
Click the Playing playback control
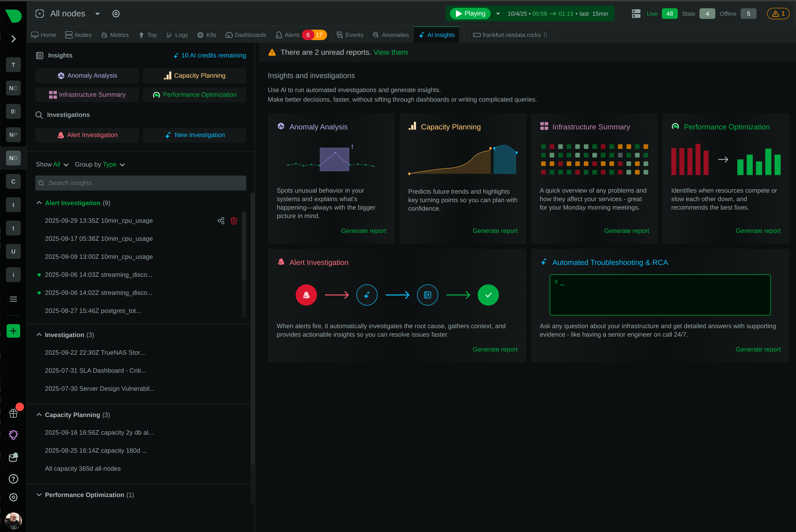pyautogui.click(x=470, y=14)
